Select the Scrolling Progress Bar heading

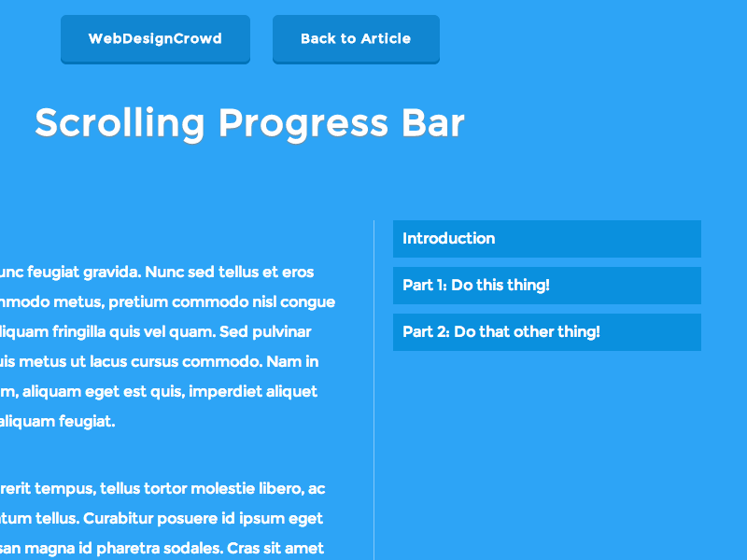tap(249, 122)
